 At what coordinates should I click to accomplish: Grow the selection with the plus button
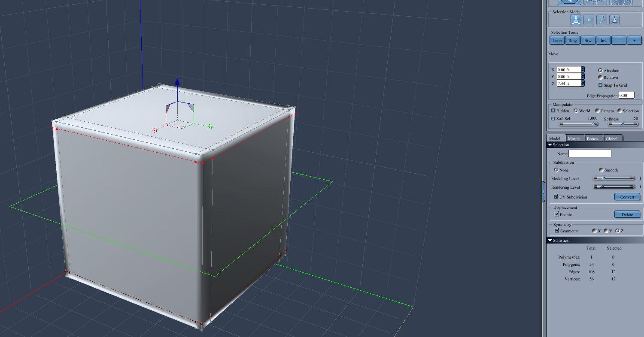(x=634, y=41)
